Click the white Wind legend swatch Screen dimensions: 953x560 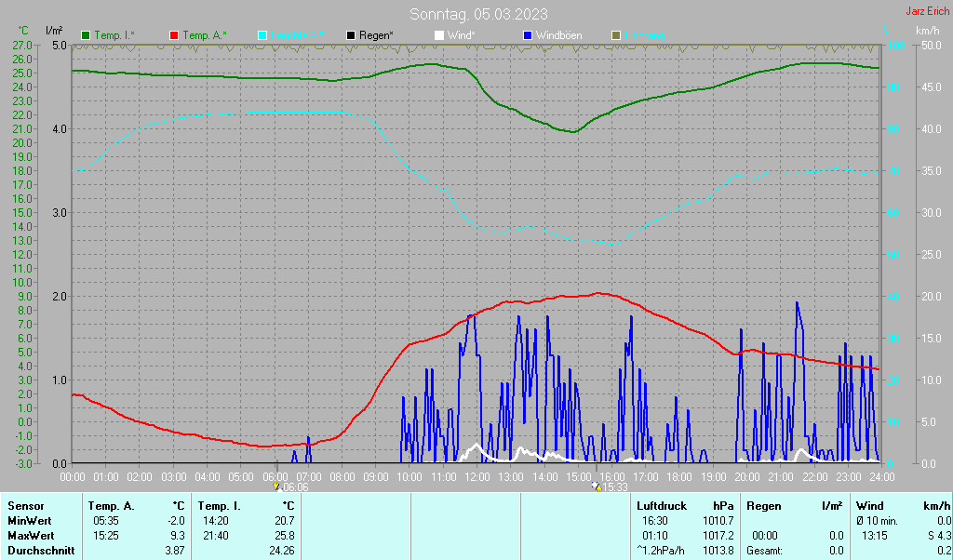click(x=439, y=36)
